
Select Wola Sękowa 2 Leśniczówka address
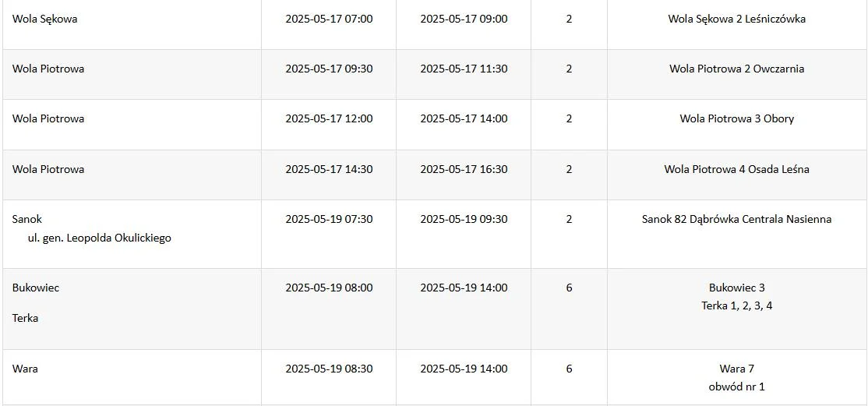(737, 19)
